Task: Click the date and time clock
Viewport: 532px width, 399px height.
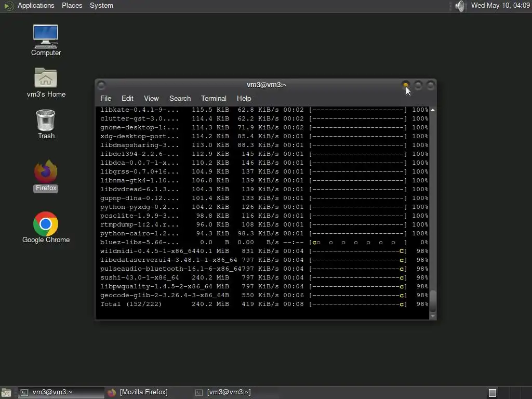Action: [500, 5]
